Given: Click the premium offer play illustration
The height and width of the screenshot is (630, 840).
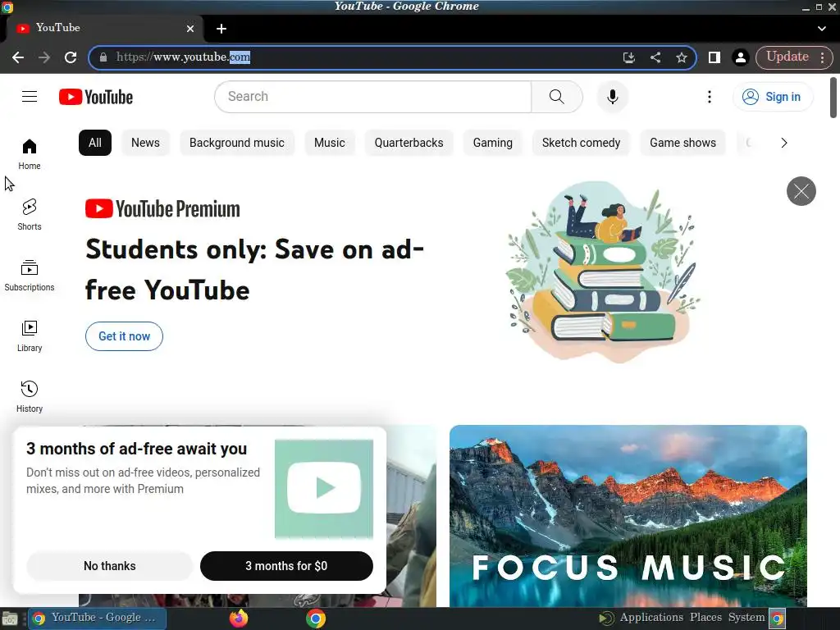Looking at the screenshot, I should tap(324, 489).
